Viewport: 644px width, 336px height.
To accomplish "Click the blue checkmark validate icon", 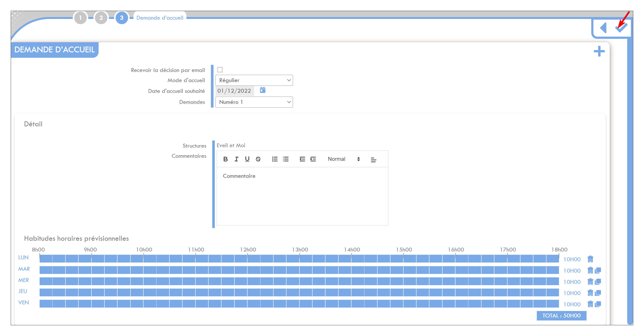I will coord(621,27).
